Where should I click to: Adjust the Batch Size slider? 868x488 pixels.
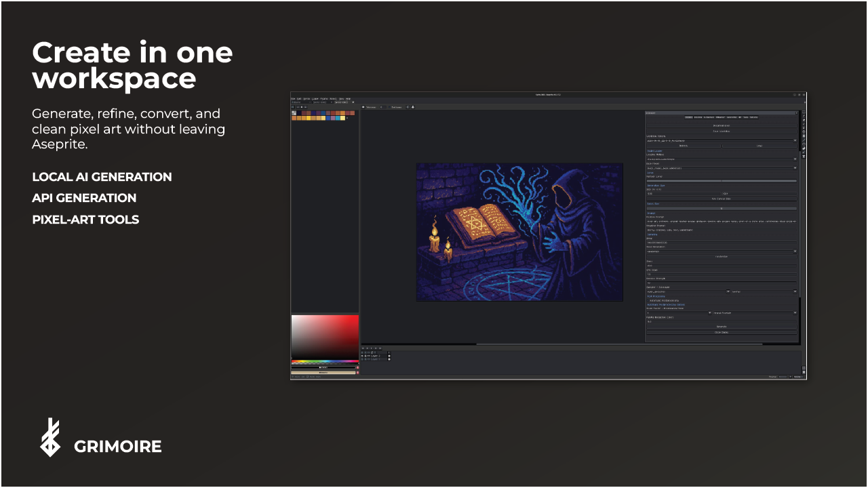click(x=722, y=209)
